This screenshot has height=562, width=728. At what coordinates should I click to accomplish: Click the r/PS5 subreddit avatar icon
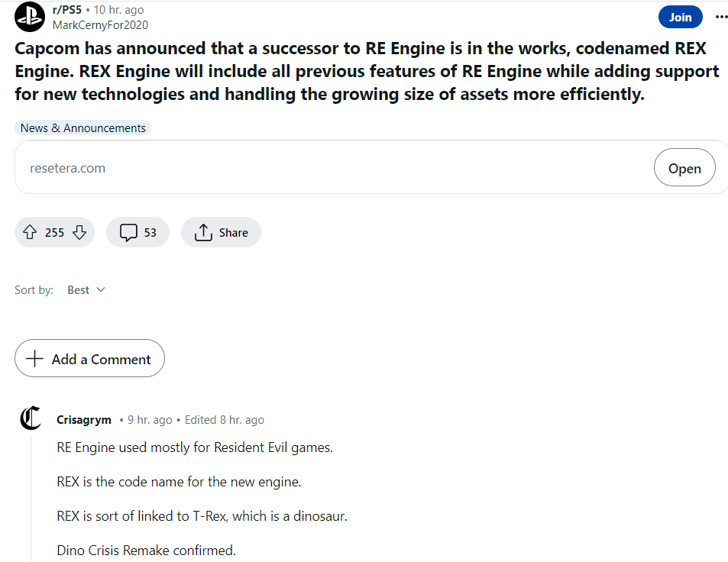pyautogui.click(x=29, y=17)
